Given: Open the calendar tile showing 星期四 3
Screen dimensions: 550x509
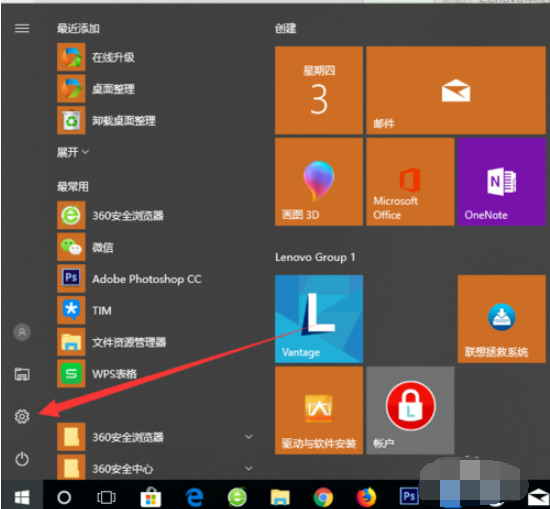Looking at the screenshot, I should click(x=319, y=90).
